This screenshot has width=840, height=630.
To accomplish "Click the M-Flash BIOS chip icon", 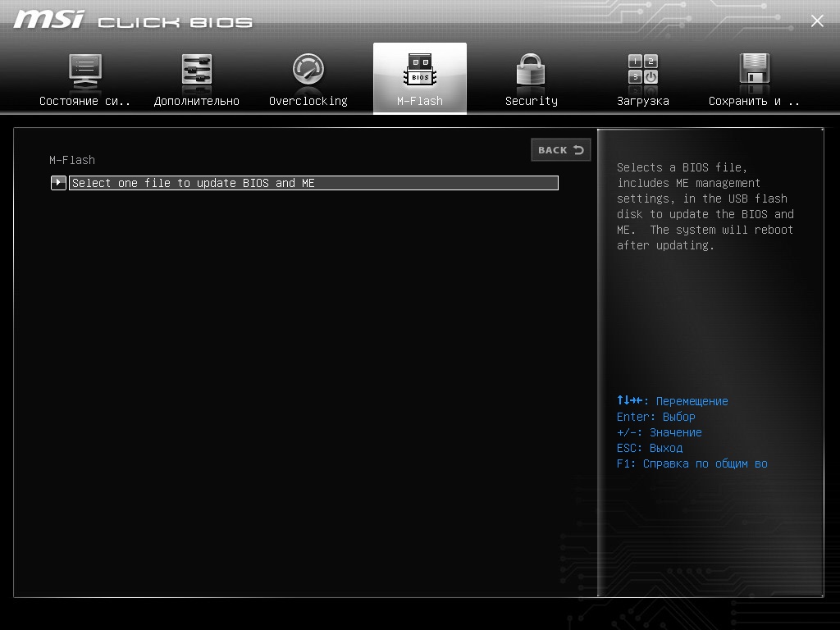I will (420, 70).
